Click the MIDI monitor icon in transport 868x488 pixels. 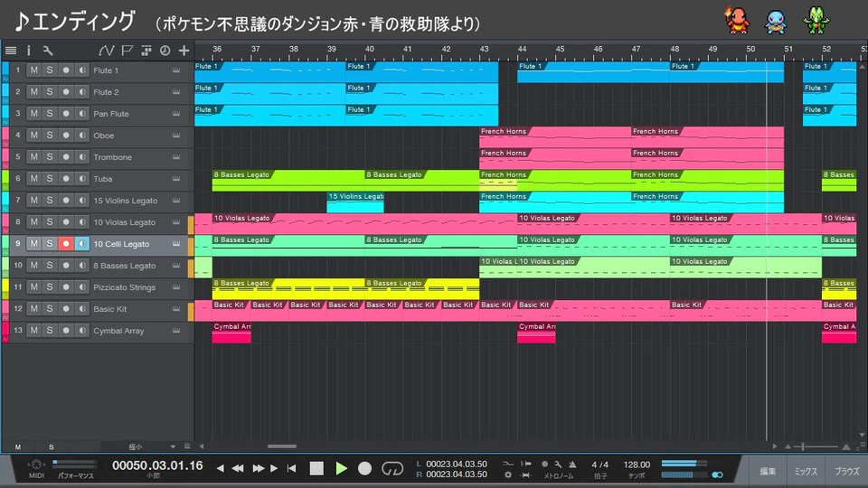pyautogui.click(x=36, y=465)
